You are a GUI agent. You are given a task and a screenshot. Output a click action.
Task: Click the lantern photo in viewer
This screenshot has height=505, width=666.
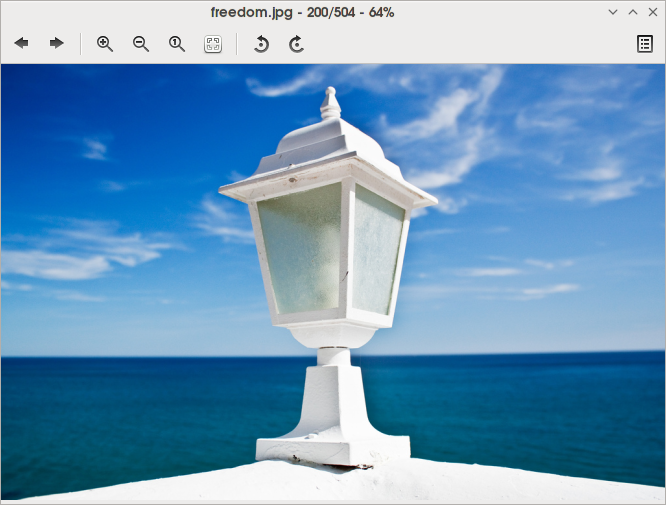pos(333,282)
